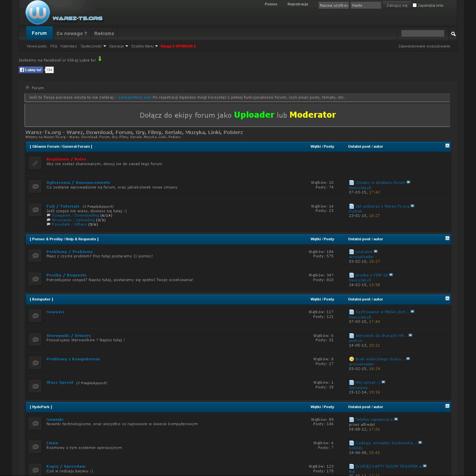Collapse the Główne Forum category
The width and height of the screenshot is (476, 476).
(447, 145)
